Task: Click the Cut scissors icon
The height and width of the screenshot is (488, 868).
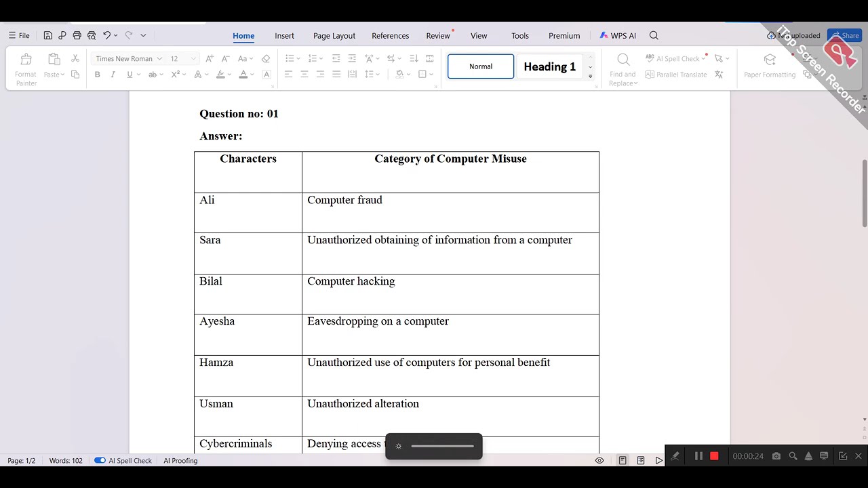Action: coord(75,59)
